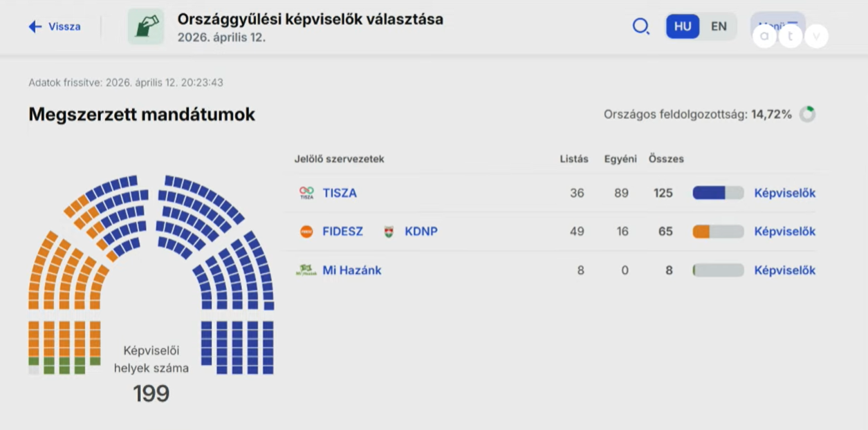Open the Menü dropdown button
This screenshot has width=868, height=430.
pyautogui.click(x=778, y=26)
